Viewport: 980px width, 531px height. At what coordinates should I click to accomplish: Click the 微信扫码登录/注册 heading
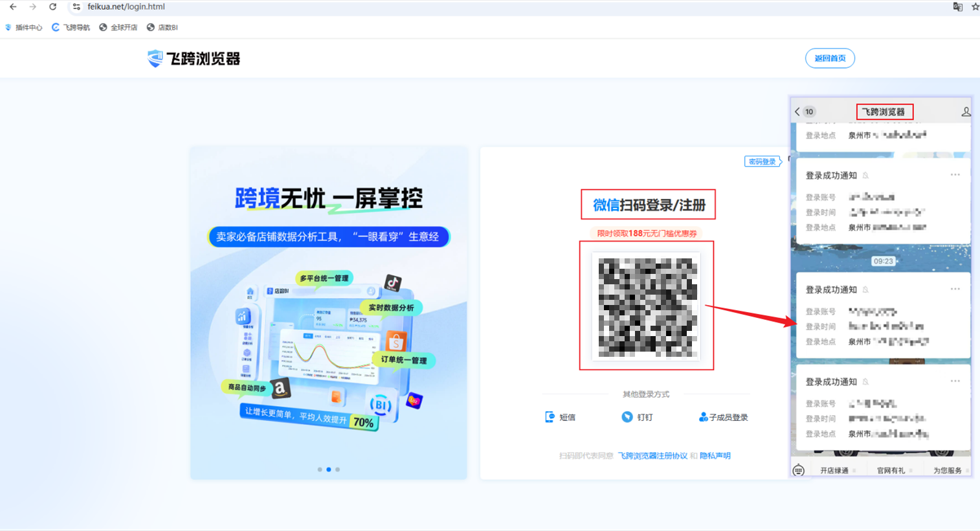(649, 205)
